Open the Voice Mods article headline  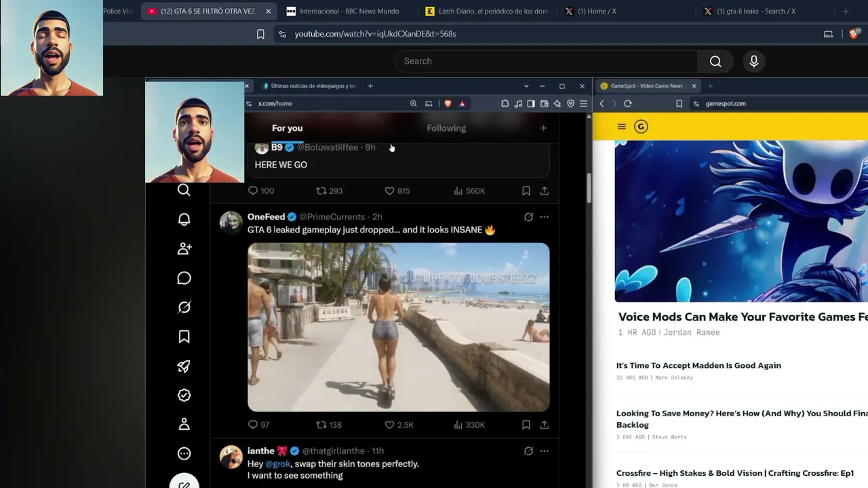[x=743, y=317]
